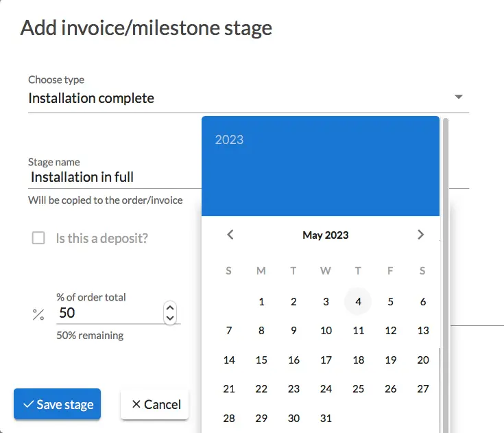This screenshot has height=433, width=504.
Task: Open the Choose type dropdown arrow
Action: coord(459,97)
